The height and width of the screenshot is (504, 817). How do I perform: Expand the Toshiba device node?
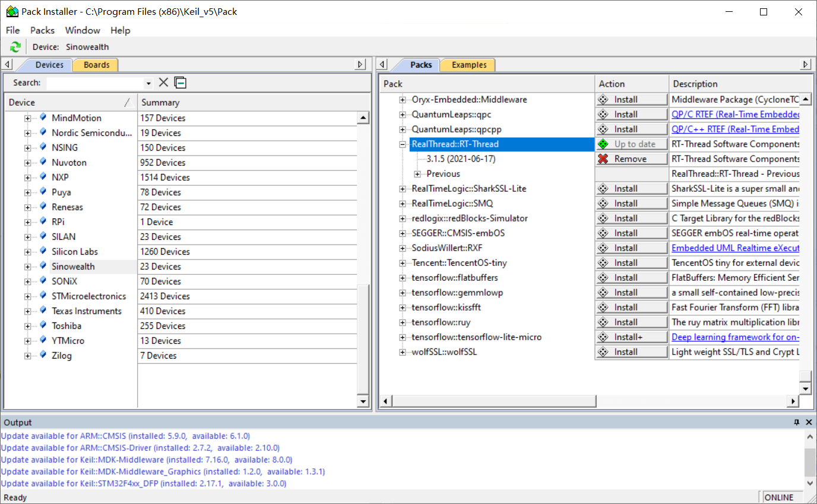(x=27, y=326)
